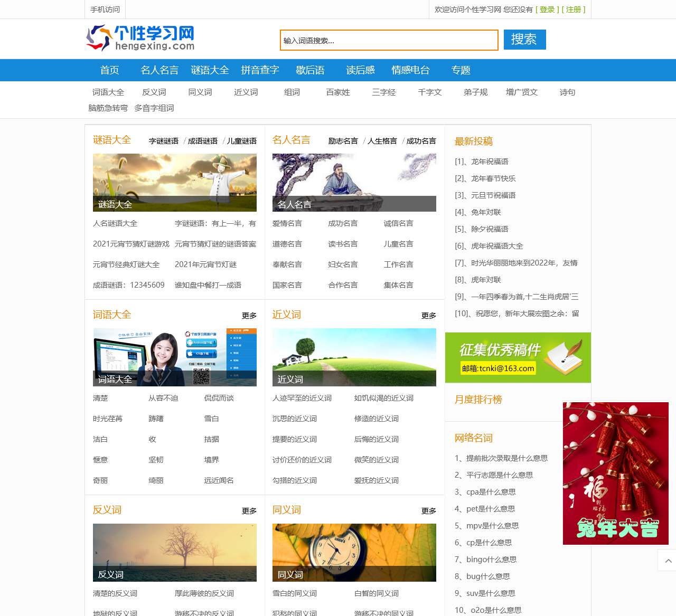Open 百家姓 in the secondary menu
The width and height of the screenshot is (676, 616).
point(337,92)
